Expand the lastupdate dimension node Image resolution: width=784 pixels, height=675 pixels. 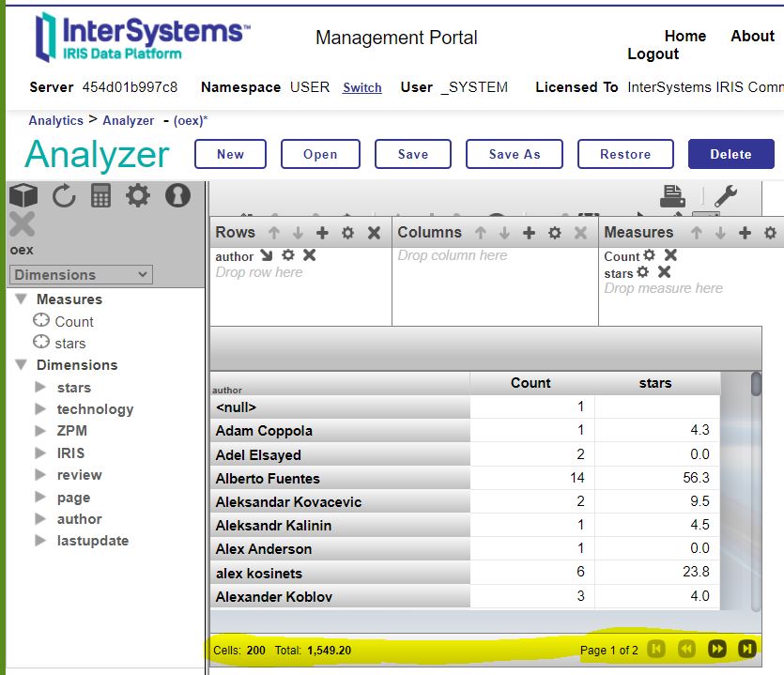point(40,541)
